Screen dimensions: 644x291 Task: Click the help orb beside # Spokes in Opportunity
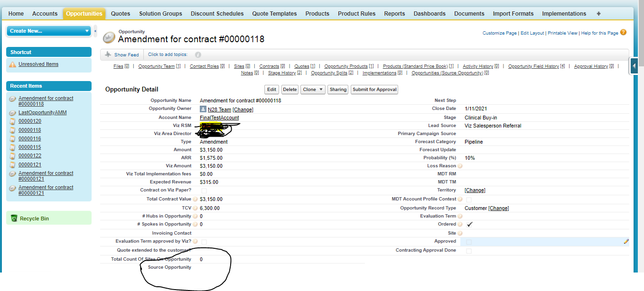[x=195, y=224]
